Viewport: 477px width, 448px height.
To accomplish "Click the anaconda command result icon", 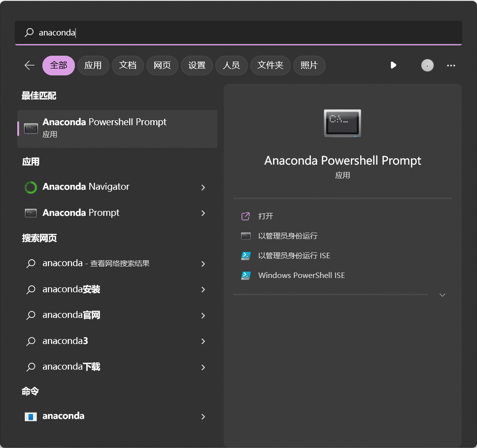I will [x=31, y=416].
